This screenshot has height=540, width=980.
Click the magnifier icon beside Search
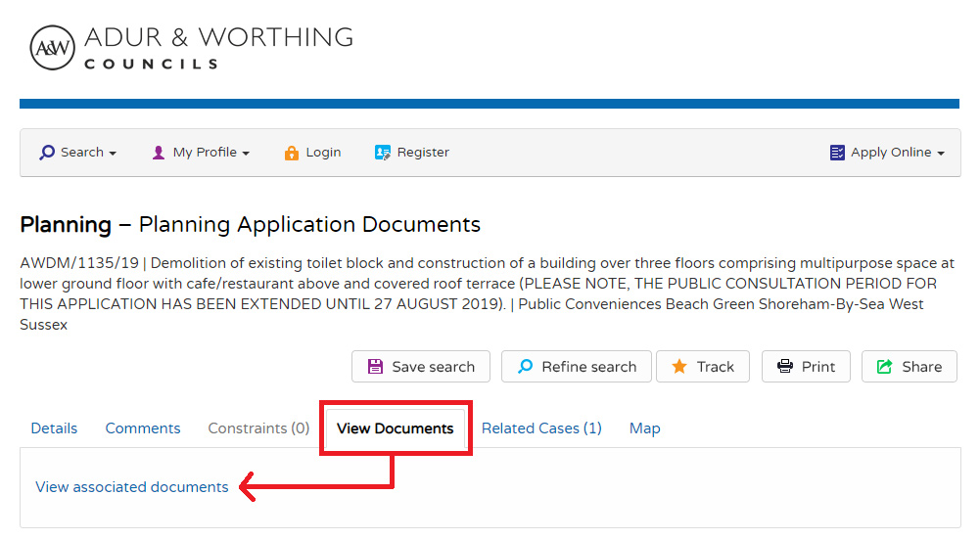click(x=47, y=153)
